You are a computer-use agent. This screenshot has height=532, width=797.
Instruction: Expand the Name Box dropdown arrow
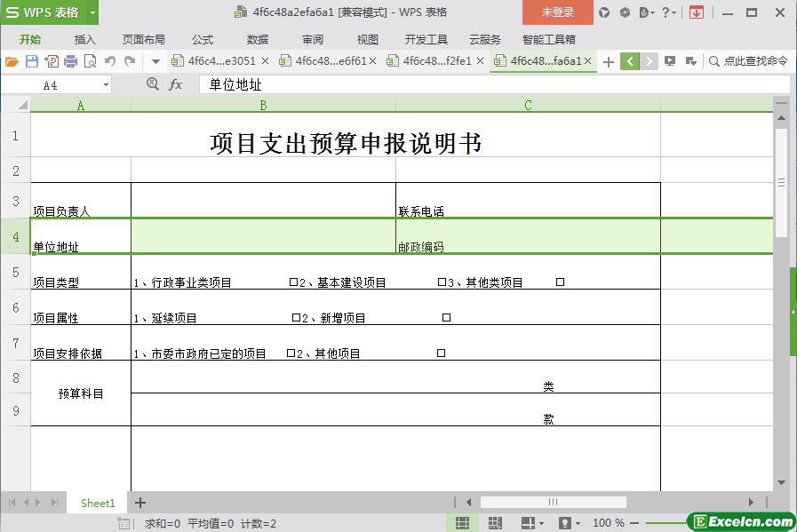click(107, 85)
